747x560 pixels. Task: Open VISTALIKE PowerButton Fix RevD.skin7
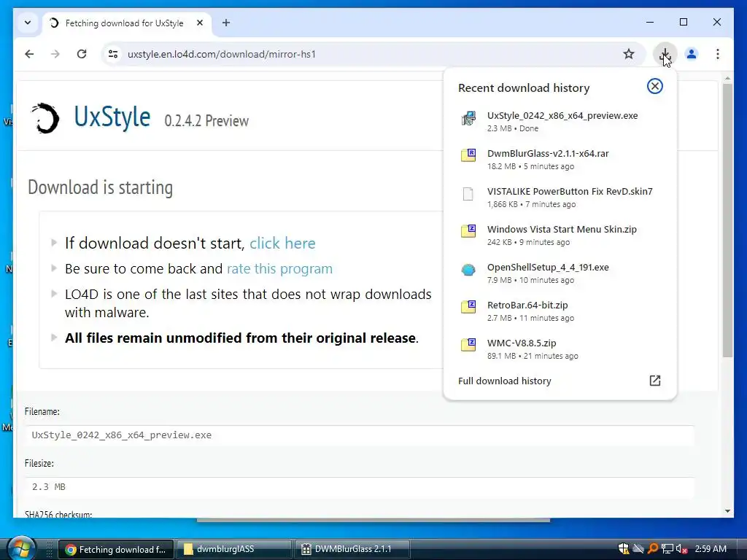pos(560,197)
